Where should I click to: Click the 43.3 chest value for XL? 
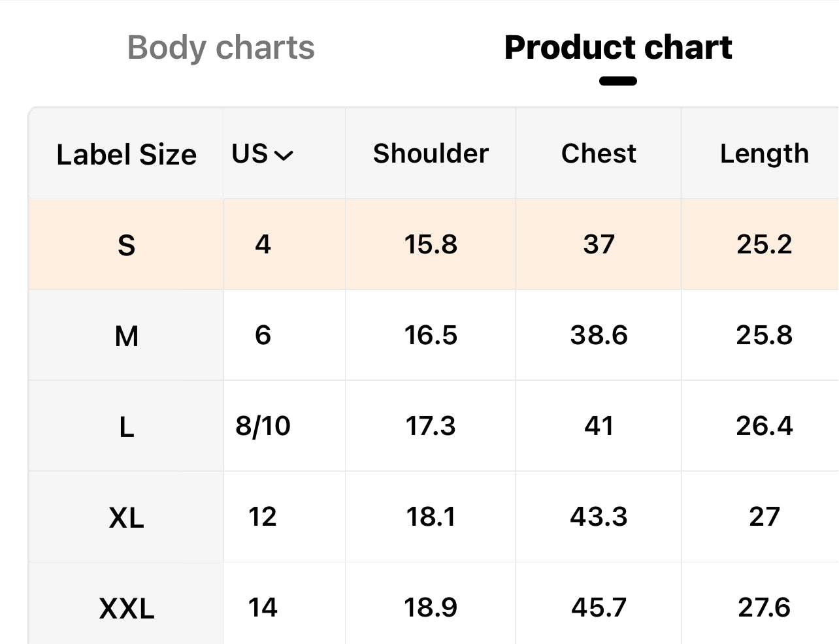[599, 517]
